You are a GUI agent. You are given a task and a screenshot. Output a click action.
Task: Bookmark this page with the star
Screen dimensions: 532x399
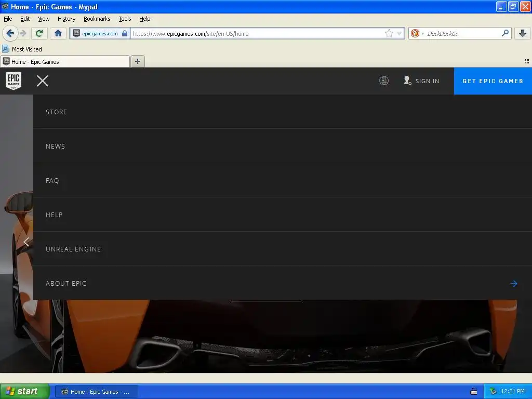[x=389, y=33]
